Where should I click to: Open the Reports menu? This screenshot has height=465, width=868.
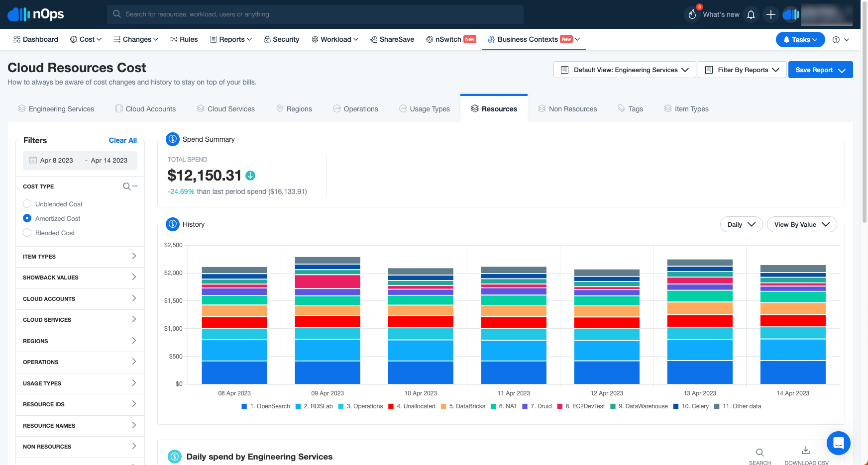pos(231,39)
